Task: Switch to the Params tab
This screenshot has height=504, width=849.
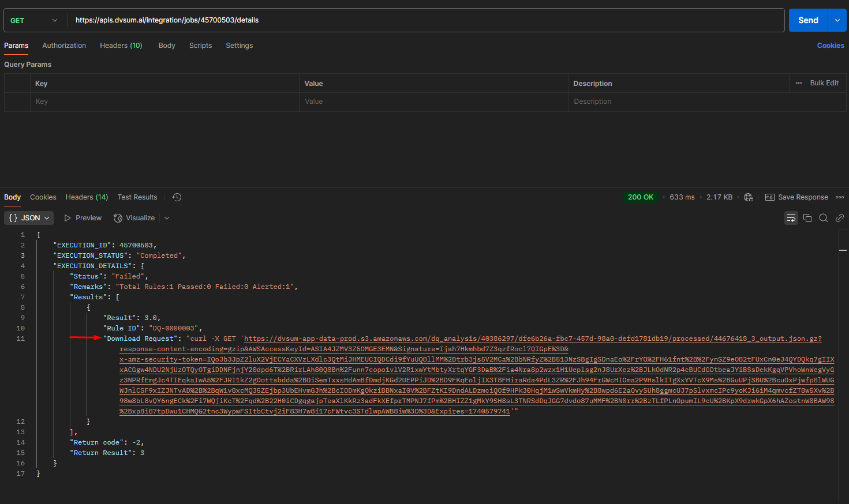Action: click(x=16, y=46)
